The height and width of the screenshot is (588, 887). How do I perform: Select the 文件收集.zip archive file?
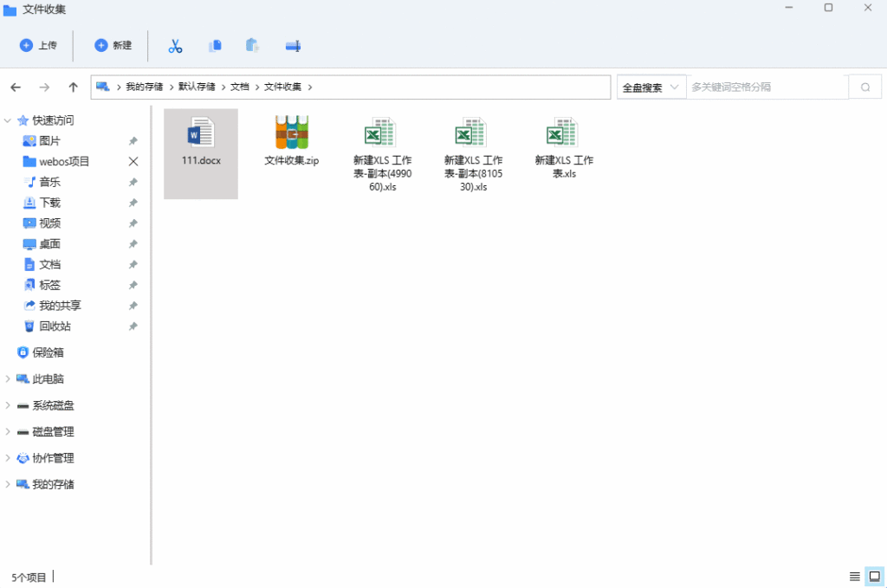click(292, 142)
